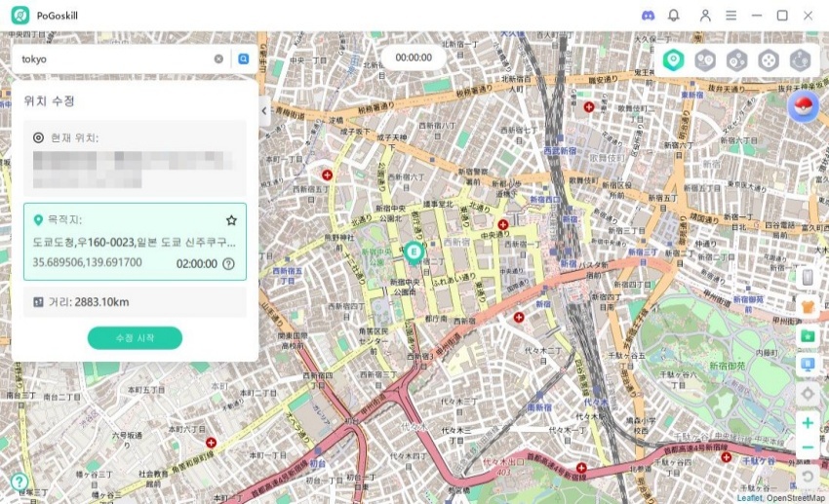Select joystick mode icon

pyautogui.click(x=769, y=60)
